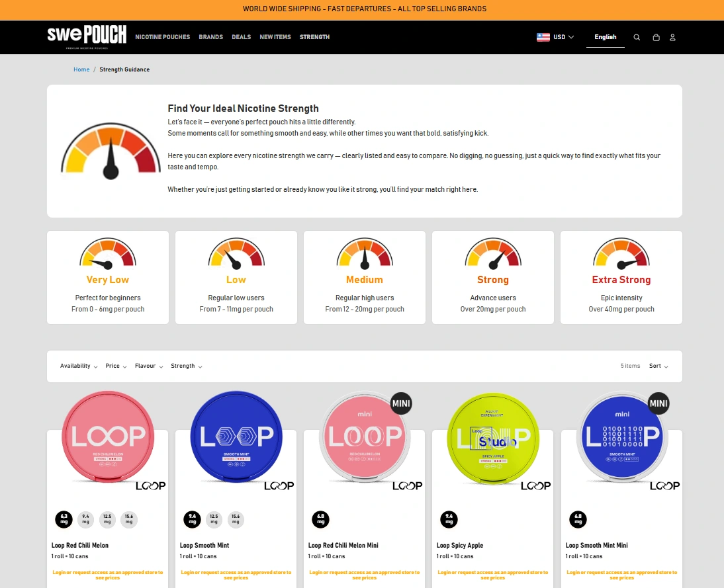This screenshot has height=588, width=724.
Task: Click LOOP brand logo under Smooth Mint Mini
Action: [x=665, y=485]
